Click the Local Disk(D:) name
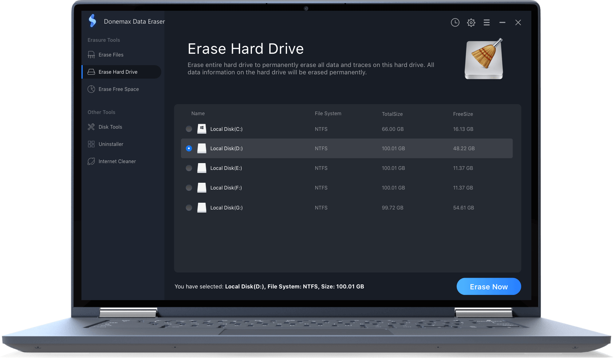The width and height of the screenshot is (614, 364). coord(226,148)
